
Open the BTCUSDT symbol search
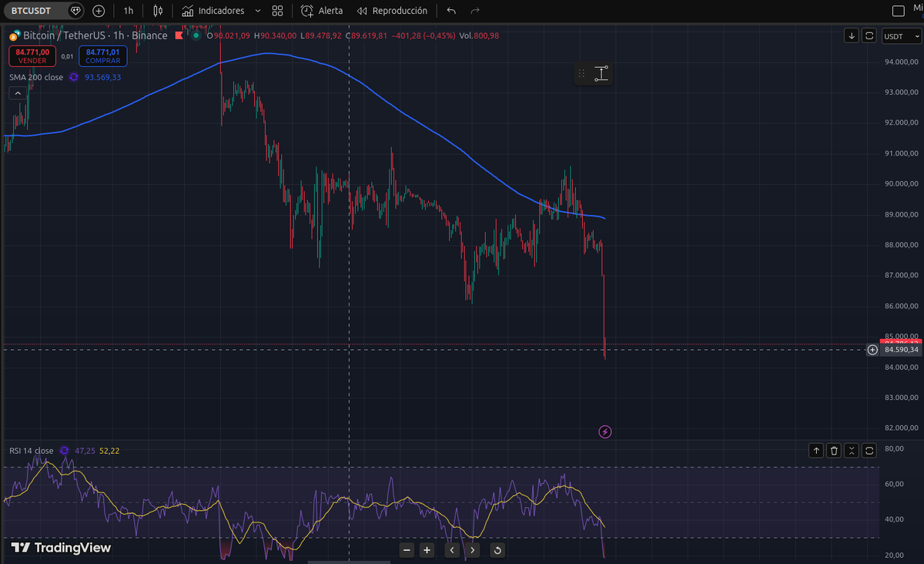[32, 11]
